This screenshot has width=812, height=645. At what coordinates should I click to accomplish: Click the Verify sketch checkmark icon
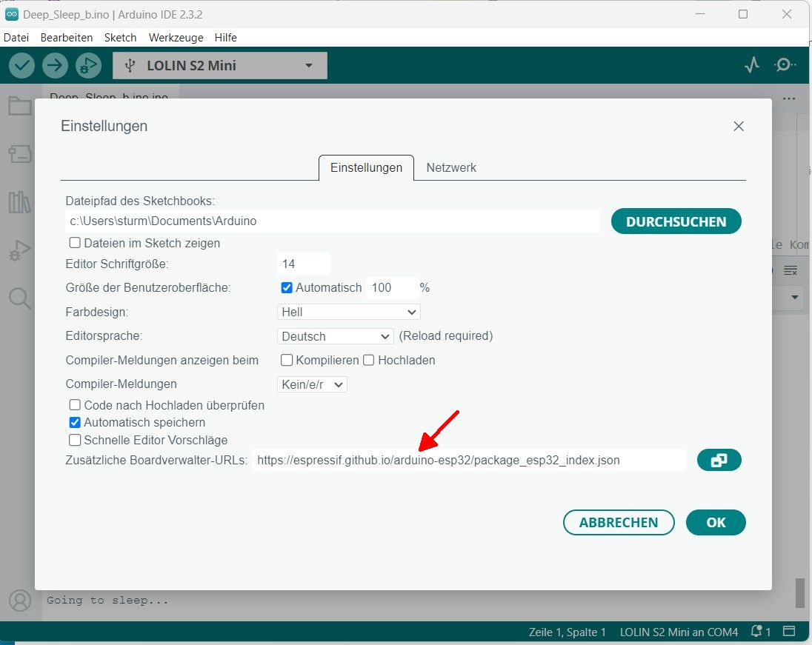click(22, 66)
